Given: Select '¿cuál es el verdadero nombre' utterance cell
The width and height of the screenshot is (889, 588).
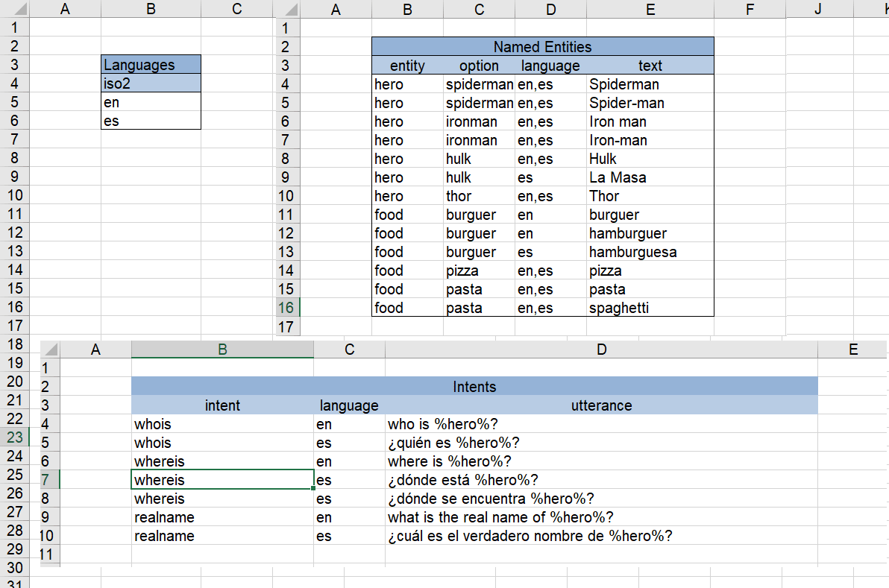Looking at the screenshot, I should tap(602, 536).
